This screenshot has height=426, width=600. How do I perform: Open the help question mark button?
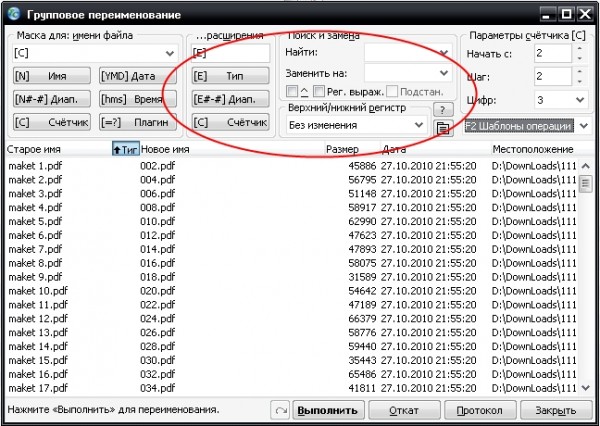pyautogui.click(x=443, y=110)
